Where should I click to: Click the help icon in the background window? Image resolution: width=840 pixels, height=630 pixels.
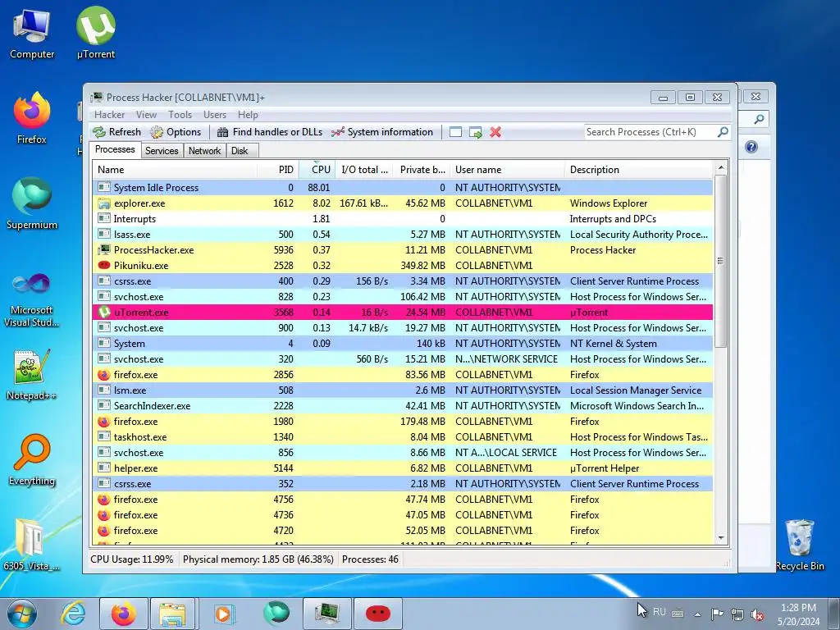pyautogui.click(x=751, y=147)
